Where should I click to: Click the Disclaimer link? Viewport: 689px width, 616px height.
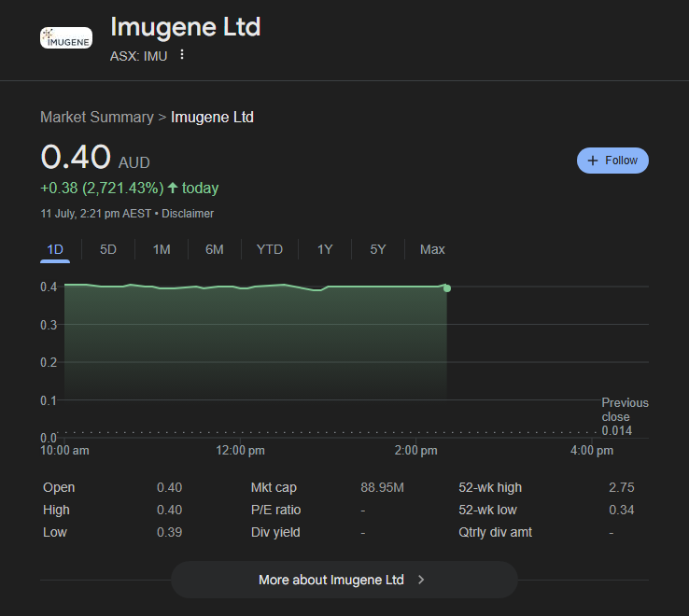click(x=188, y=214)
